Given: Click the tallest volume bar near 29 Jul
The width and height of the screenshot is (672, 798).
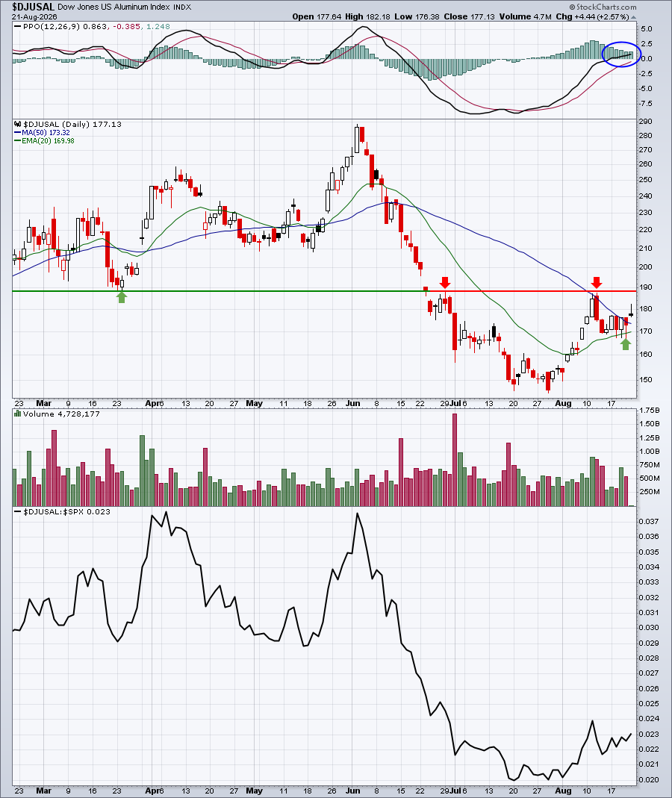Looking at the screenshot, I should coord(455,460).
